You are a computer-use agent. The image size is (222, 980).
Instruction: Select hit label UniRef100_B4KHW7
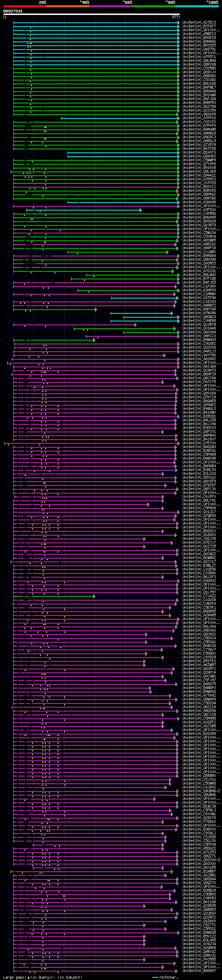point(199,971)
